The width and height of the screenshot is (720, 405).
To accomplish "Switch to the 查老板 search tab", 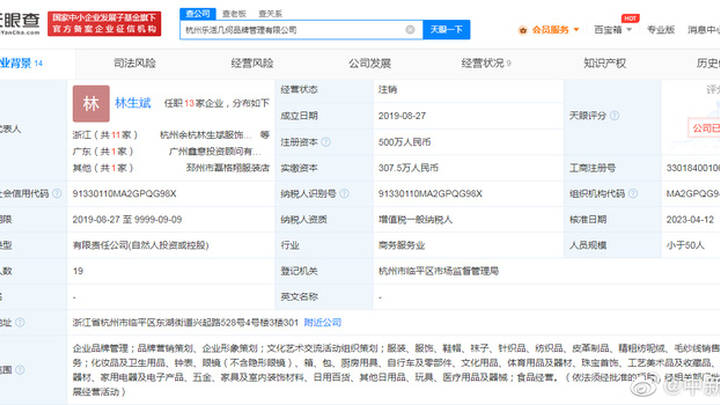I will 234,14.
